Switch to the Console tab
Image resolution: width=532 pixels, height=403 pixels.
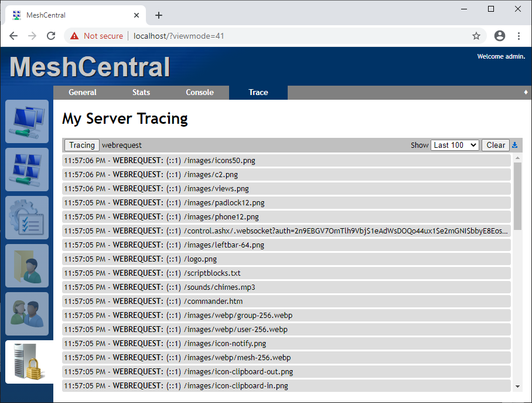[x=199, y=92]
